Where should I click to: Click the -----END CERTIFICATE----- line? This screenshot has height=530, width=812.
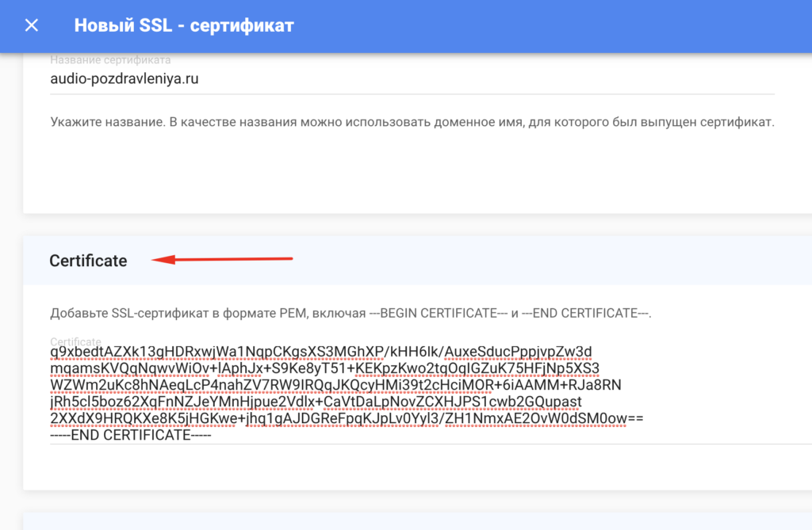[131, 435]
